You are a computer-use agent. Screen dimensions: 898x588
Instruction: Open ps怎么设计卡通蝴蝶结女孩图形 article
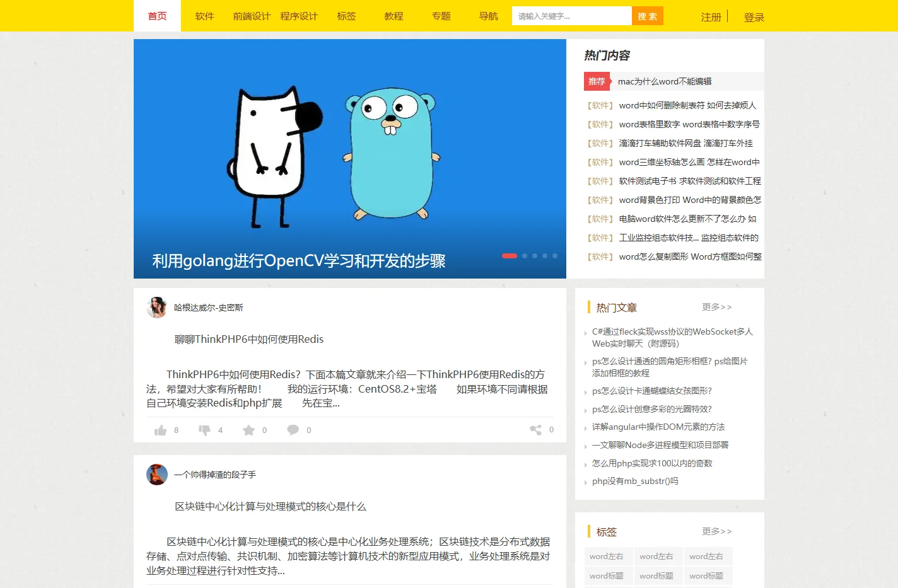pos(652,391)
